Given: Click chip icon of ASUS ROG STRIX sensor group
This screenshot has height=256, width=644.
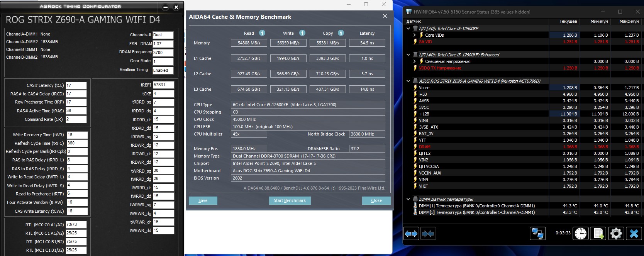Looking at the screenshot, I should pos(415,81).
